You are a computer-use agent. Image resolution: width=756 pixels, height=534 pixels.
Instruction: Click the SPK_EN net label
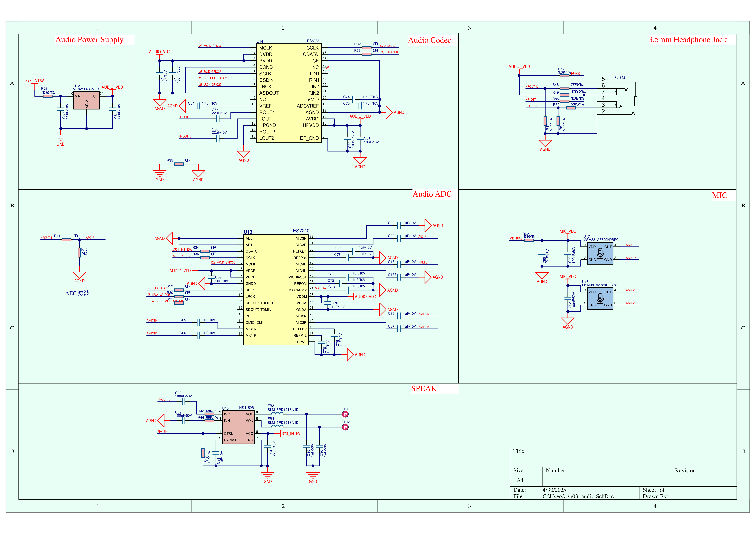[162, 432]
